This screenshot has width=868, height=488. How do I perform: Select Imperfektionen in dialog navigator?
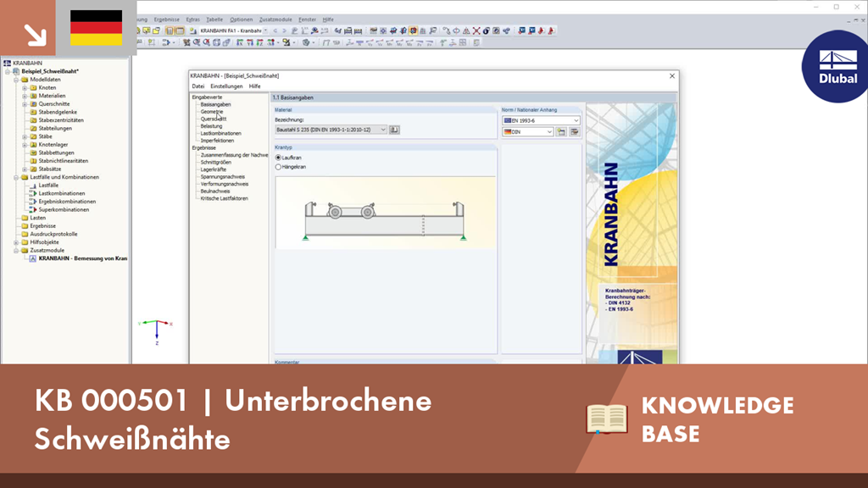tap(217, 141)
